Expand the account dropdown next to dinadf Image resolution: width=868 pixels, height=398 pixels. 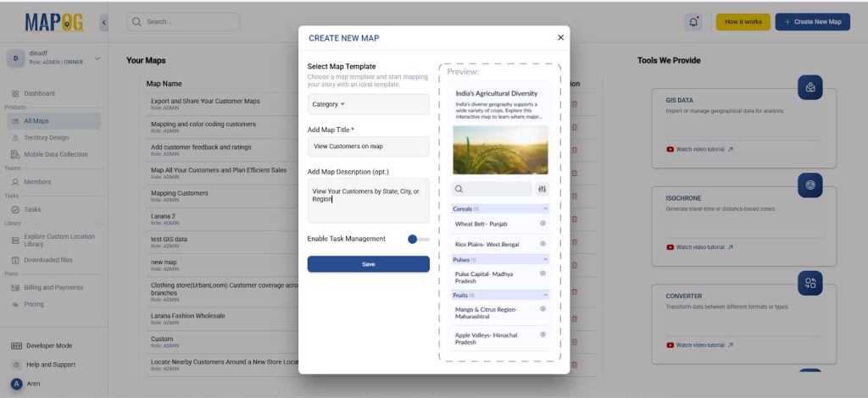(97, 58)
